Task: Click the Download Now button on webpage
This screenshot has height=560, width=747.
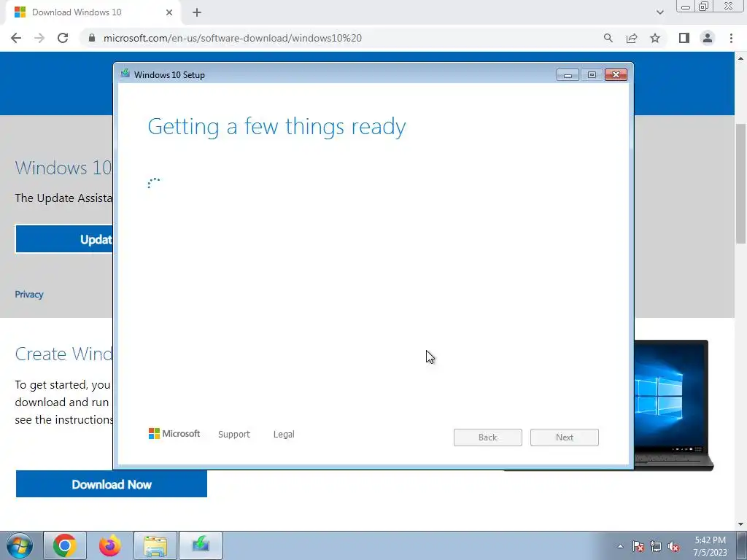Action: pos(112,484)
